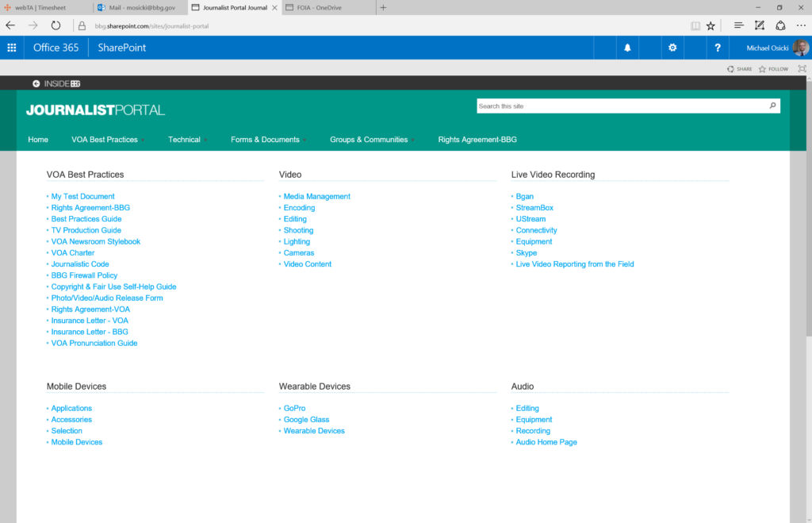Viewport: 812px width, 523px height.
Task: Click the search magnifier icon
Action: click(772, 106)
